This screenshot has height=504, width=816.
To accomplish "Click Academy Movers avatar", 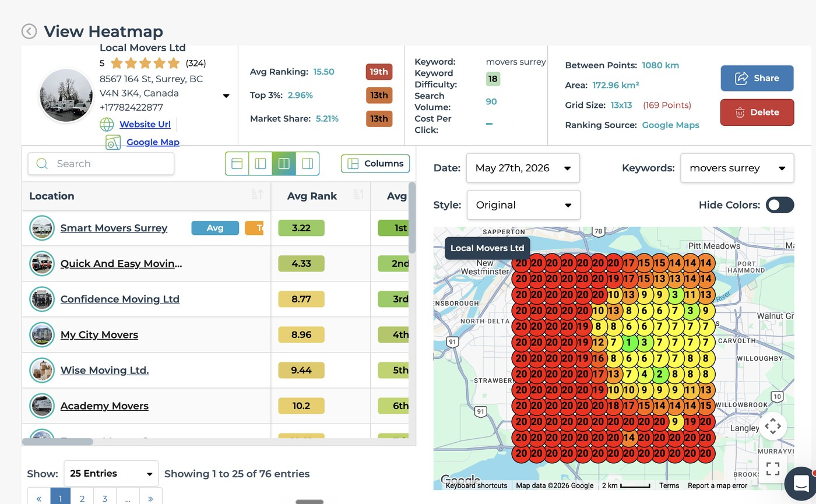I will click(x=42, y=406).
